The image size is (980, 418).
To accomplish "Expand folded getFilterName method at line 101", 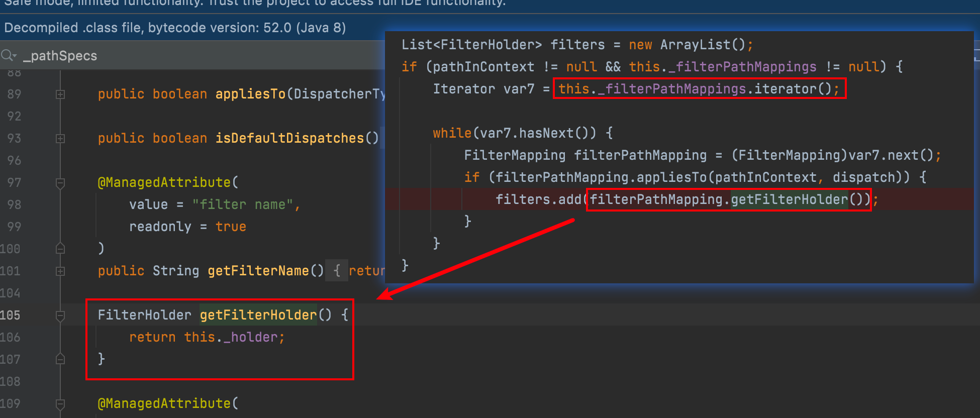I will 60,271.
